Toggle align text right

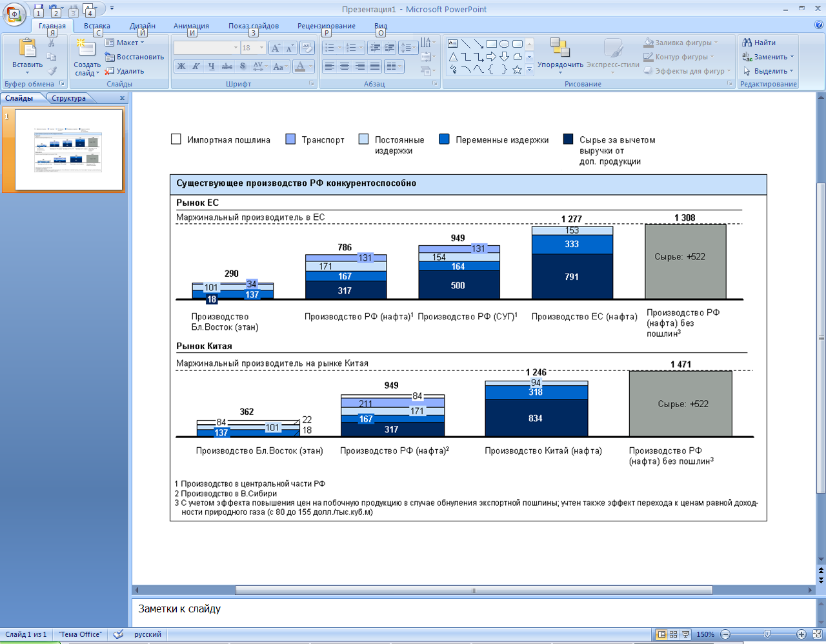(x=359, y=66)
